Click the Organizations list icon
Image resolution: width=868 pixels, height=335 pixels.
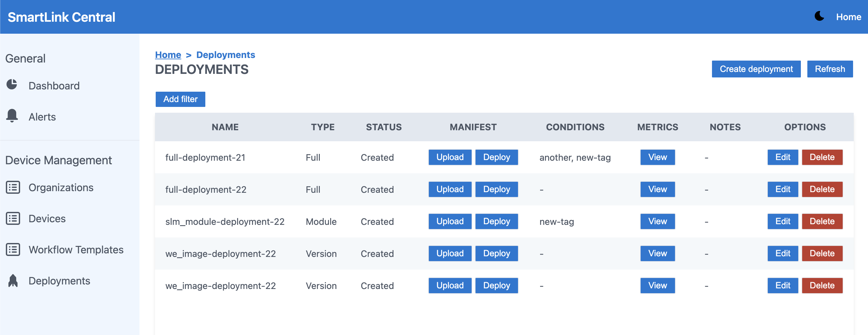click(13, 187)
